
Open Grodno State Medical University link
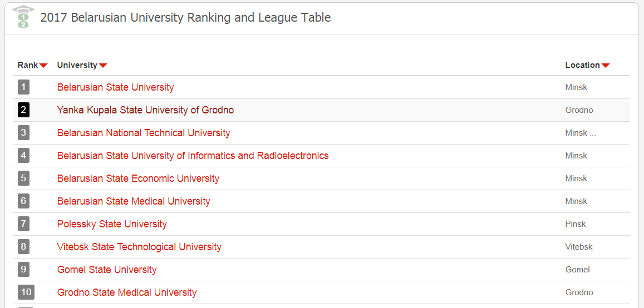pyautogui.click(x=127, y=293)
